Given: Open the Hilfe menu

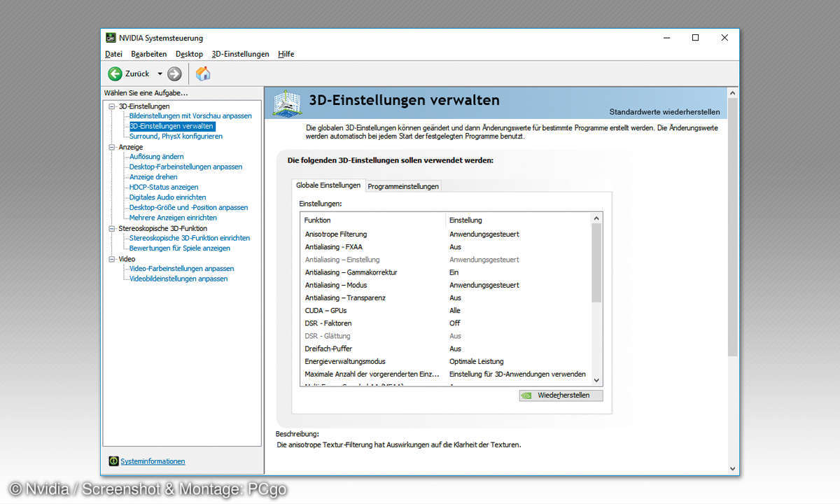Looking at the screenshot, I should point(286,54).
